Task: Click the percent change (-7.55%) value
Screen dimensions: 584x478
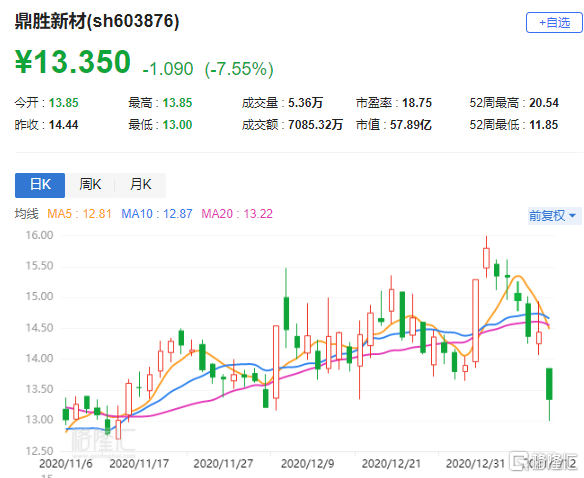Action: coord(239,69)
